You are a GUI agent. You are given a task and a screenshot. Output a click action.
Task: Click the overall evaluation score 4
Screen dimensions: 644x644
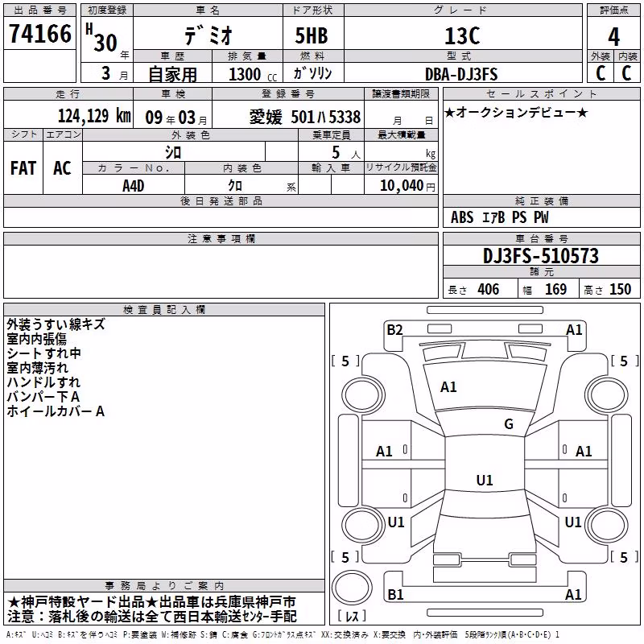point(613,37)
